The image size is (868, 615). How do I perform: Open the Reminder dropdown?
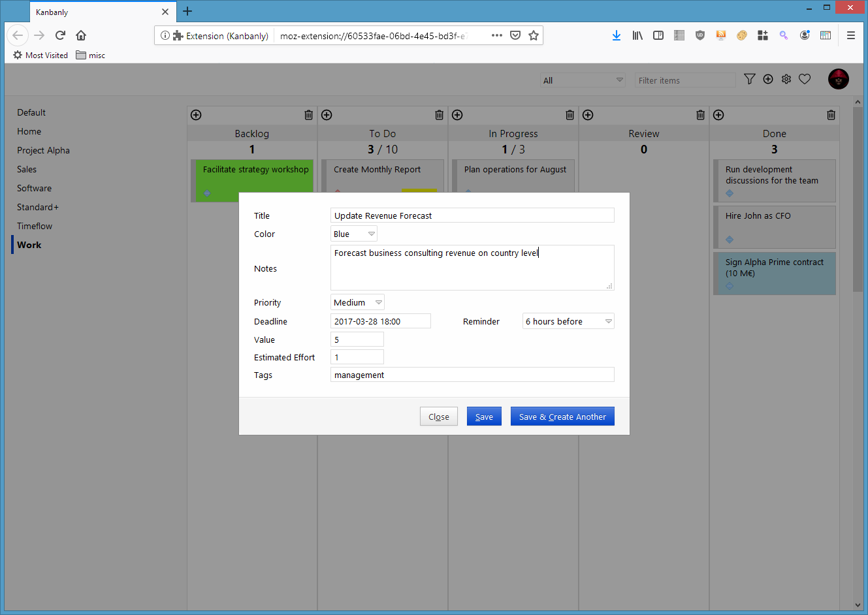(568, 321)
